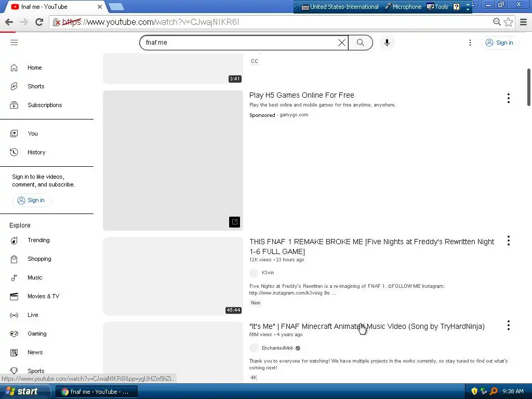Click the sidebar Sign in button

click(31, 200)
